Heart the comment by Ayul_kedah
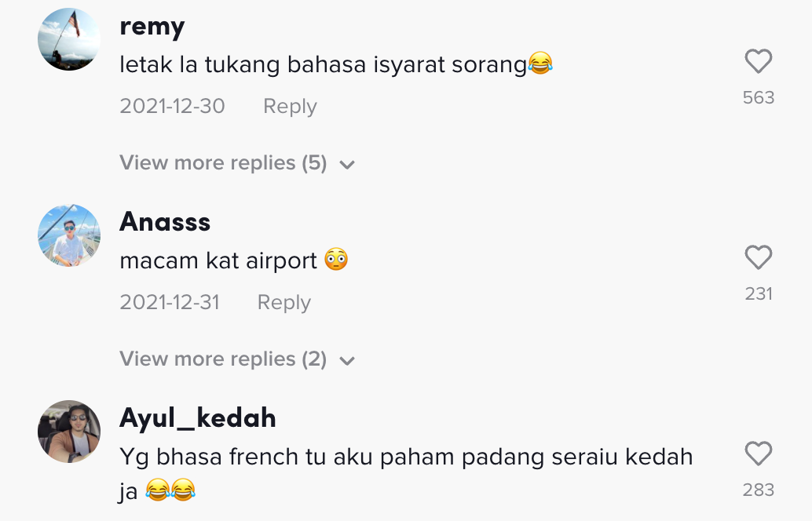This screenshot has height=521, width=812. [758, 454]
